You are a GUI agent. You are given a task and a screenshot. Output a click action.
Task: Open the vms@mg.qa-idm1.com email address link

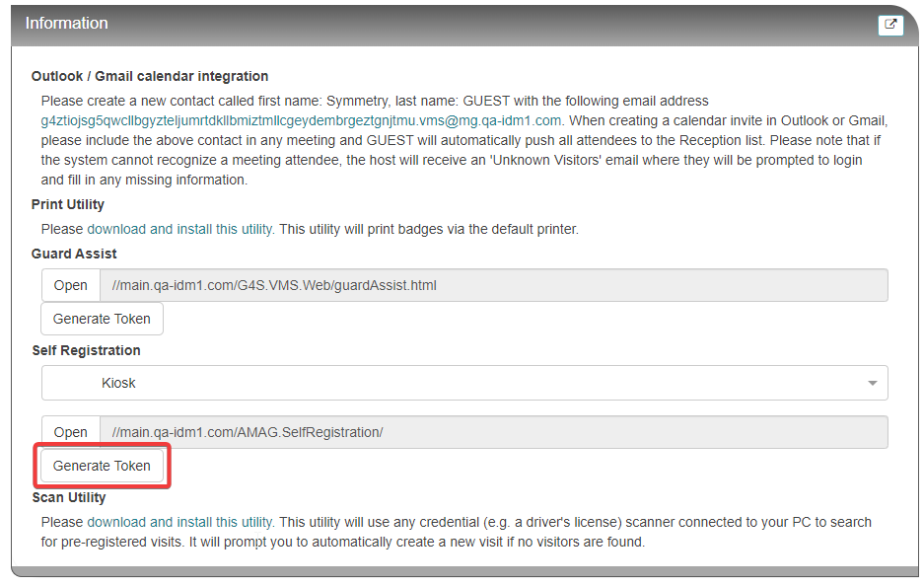301,121
